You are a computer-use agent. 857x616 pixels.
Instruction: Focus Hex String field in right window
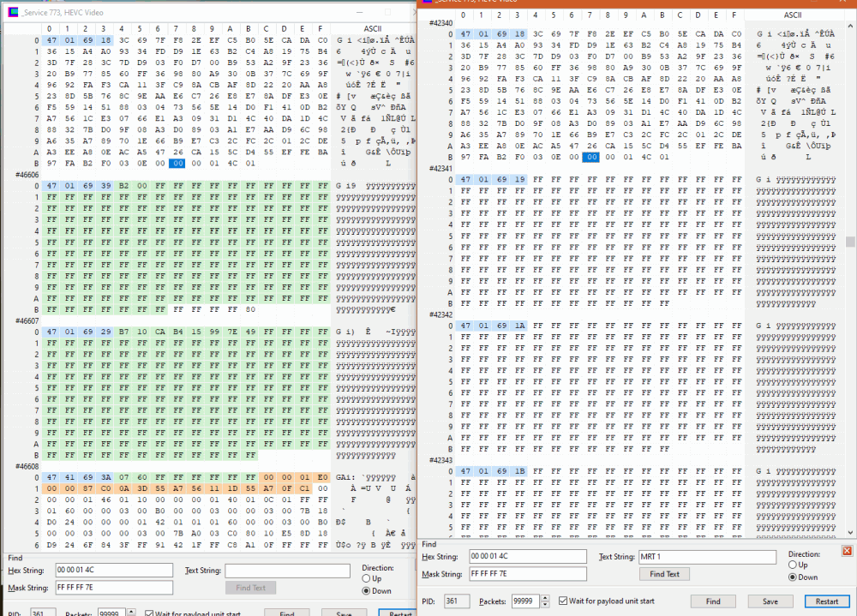point(527,556)
